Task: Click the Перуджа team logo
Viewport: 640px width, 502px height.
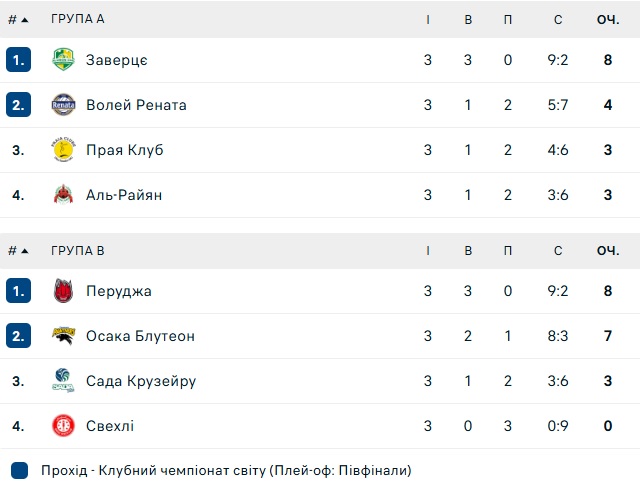Action: [63, 291]
